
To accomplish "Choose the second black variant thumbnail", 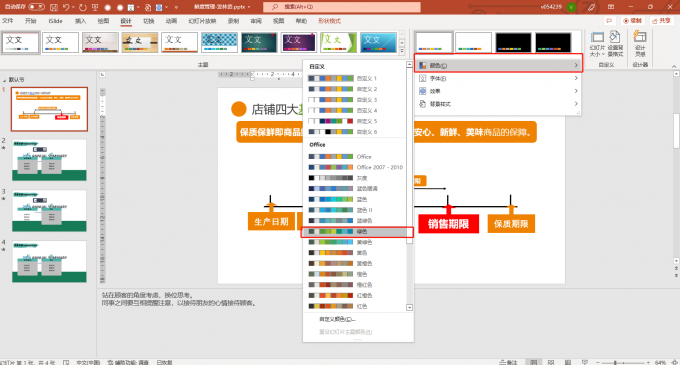I will (x=553, y=42).
